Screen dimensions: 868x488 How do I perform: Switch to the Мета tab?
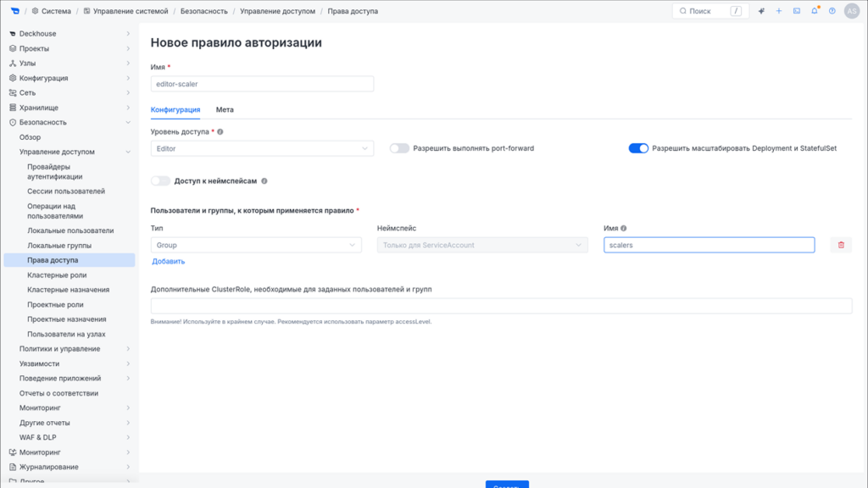pyautogui.click(x=225, y=109)
